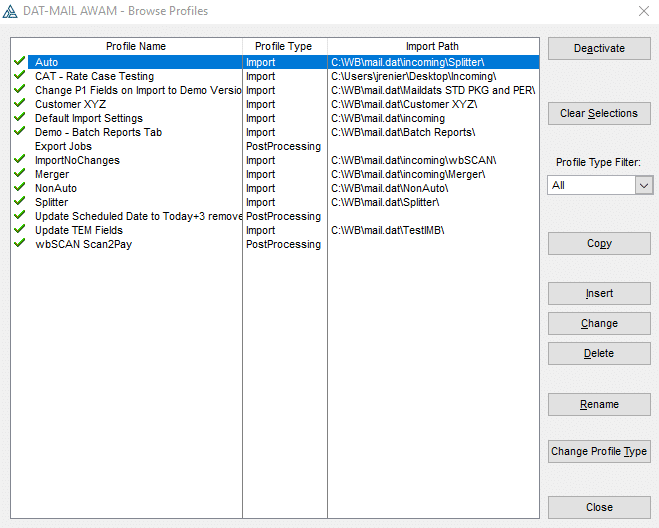Click the Change Profile Type button
The image size is (659, 528).
pos(599,451)
